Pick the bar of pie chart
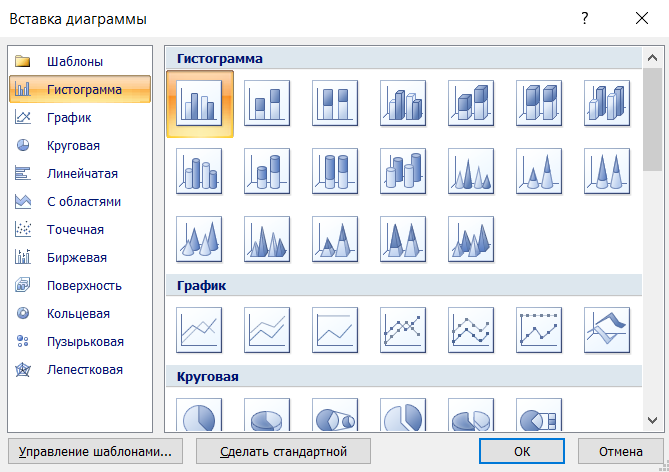669x472 pixels. (x=539, y=415)
